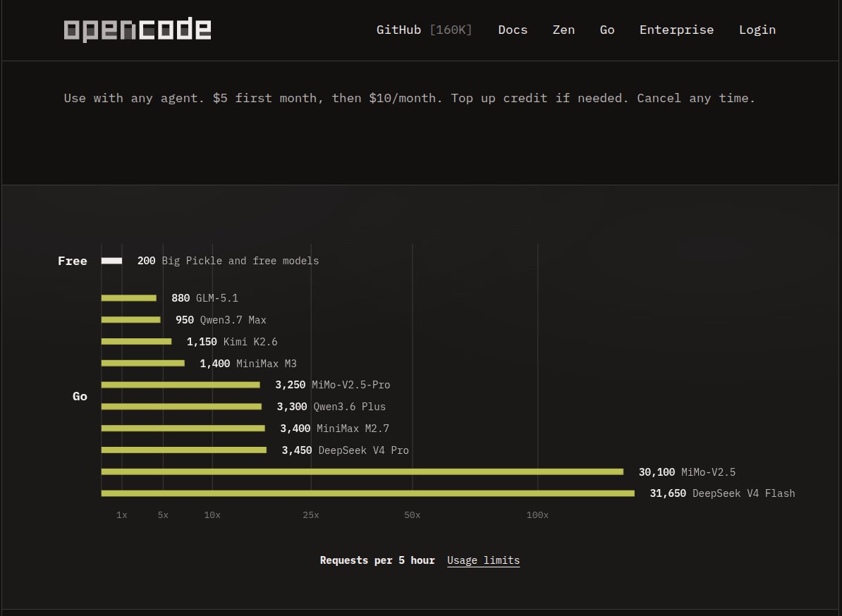Screen dimensions: 842x616
Task: Click the MiniMax M2.7 bar
Action: pos(183,429)
